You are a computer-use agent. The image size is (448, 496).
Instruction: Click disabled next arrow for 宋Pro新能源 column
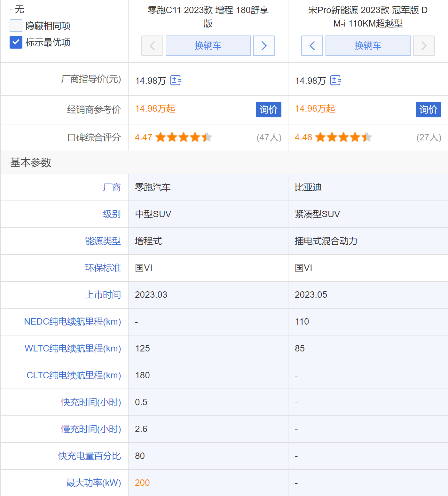424,46
